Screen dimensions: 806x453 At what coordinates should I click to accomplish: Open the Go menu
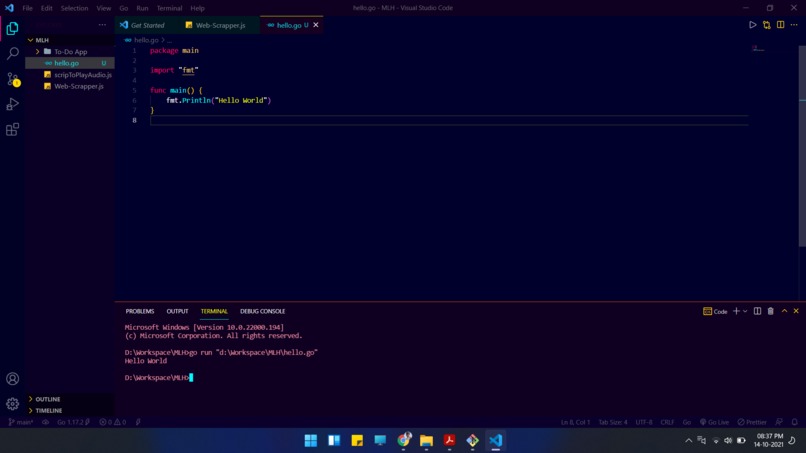pos(124,8)
